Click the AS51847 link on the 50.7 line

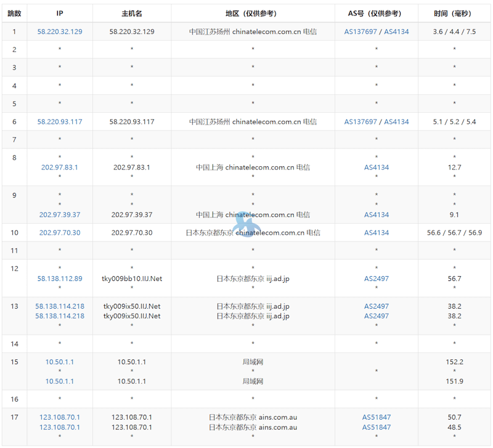tap(377, 418)
